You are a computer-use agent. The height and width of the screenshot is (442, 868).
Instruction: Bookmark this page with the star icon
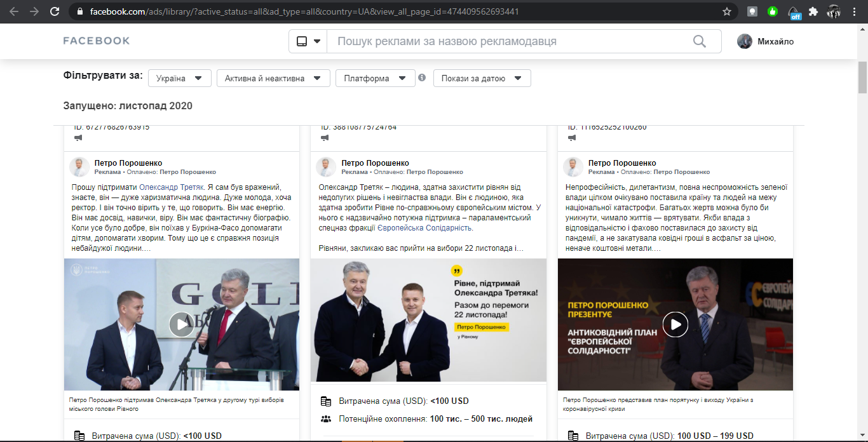click(x=727, y=11)
